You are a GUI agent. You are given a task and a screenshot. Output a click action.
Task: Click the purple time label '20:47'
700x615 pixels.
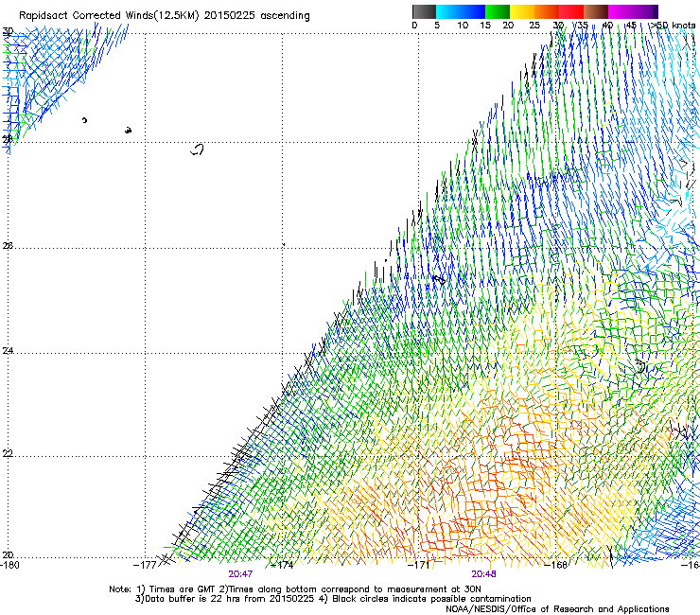(240, 574)
